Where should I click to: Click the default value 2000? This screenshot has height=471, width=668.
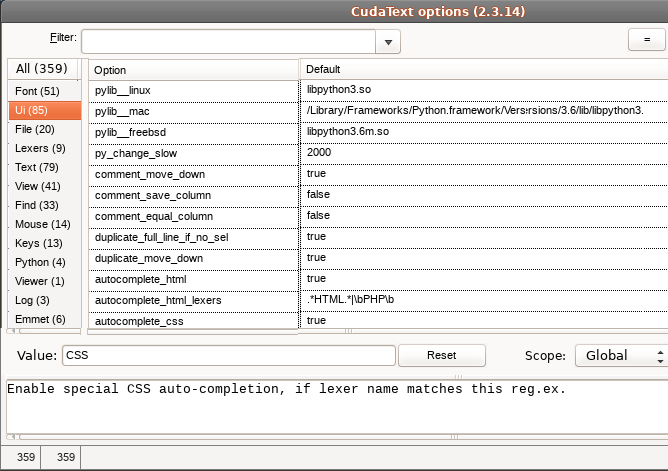click(x=484, y=152)
